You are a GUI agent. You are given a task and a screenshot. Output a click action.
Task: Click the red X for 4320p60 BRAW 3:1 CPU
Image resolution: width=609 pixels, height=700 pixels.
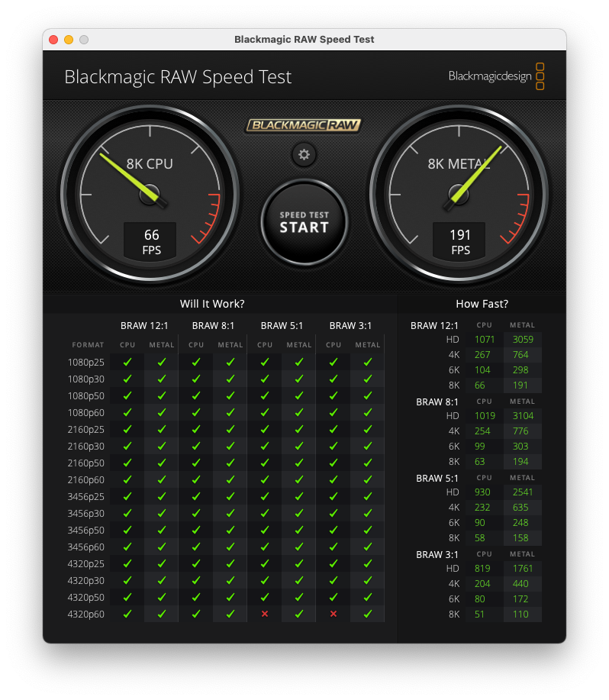coord(333,614)
